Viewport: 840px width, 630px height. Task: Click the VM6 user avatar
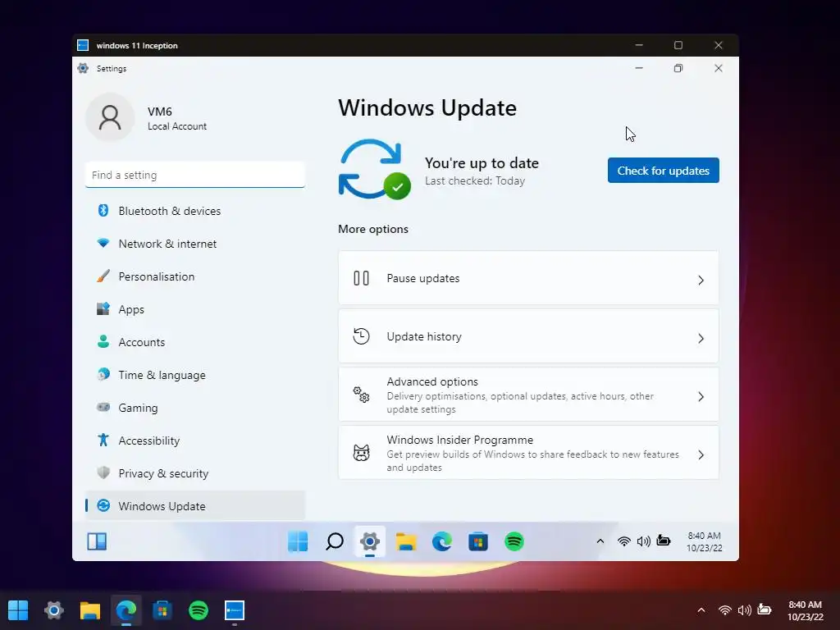[110, 117]
